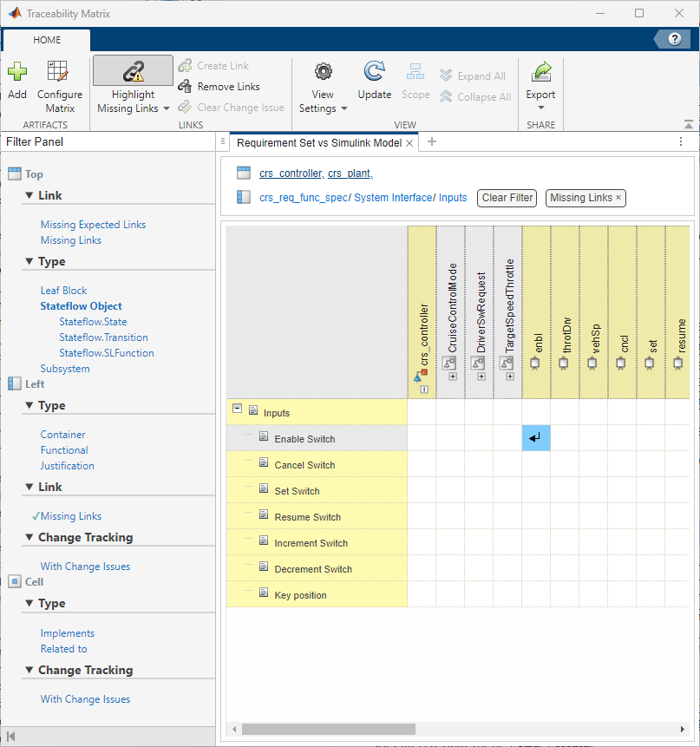
Task: Select Requirement Set vs Simulink Model tab
Action: coord(319,143)
